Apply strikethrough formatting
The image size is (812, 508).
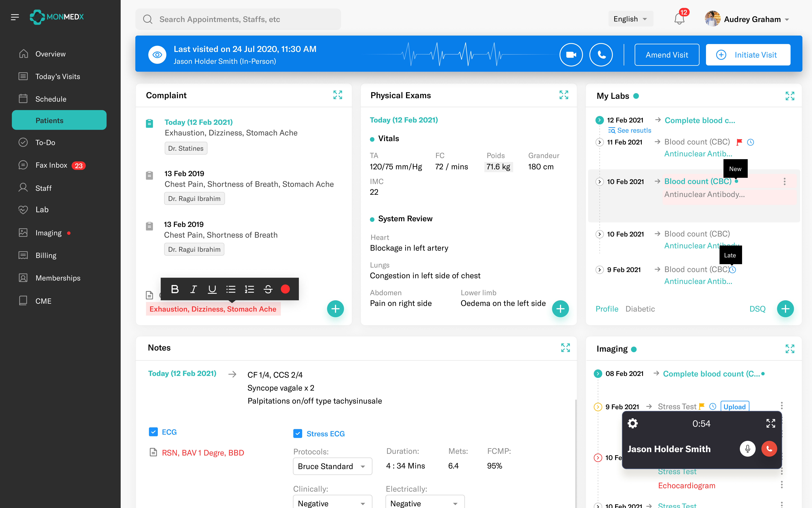point(268,289)
